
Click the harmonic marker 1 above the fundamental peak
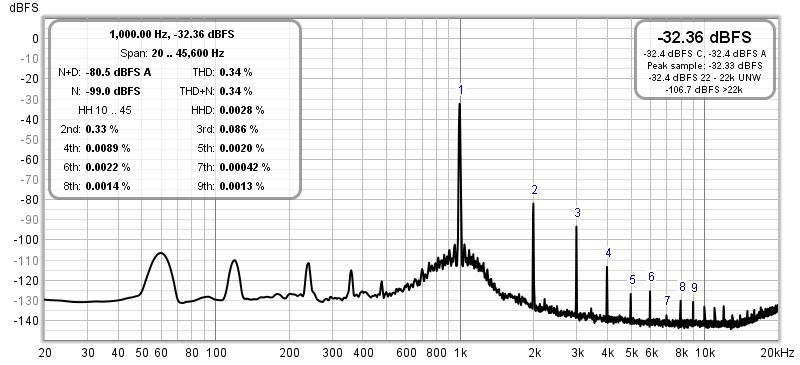click(x=460, y=90)
